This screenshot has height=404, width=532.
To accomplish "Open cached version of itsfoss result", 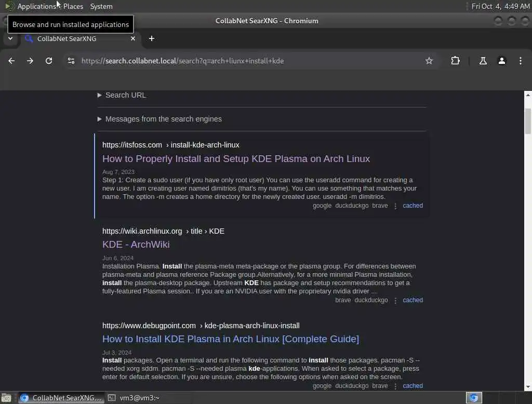I will click(413, 206).
